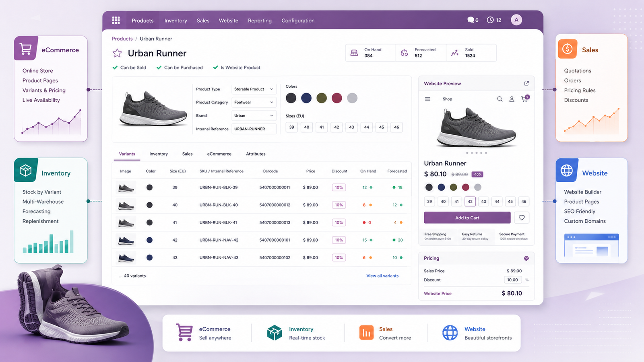This screenshot has width=644, height=362.
Task: Open the Product Category dropdown
Action: point(254,102)
